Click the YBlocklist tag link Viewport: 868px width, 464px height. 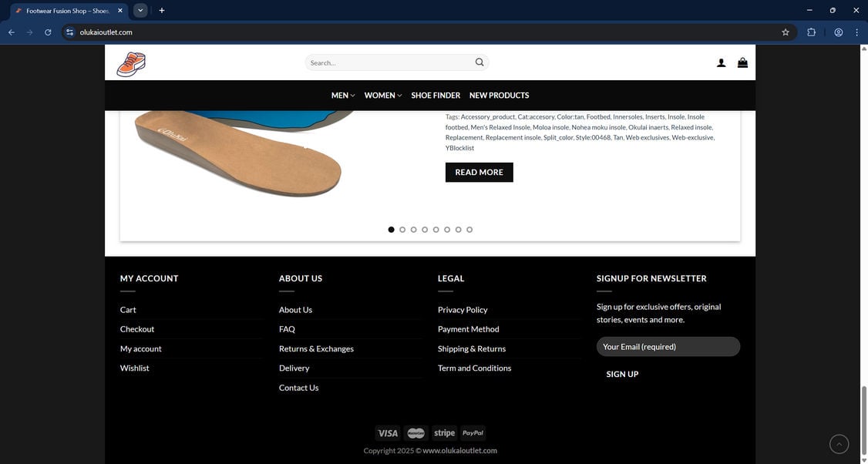(460, 148)
